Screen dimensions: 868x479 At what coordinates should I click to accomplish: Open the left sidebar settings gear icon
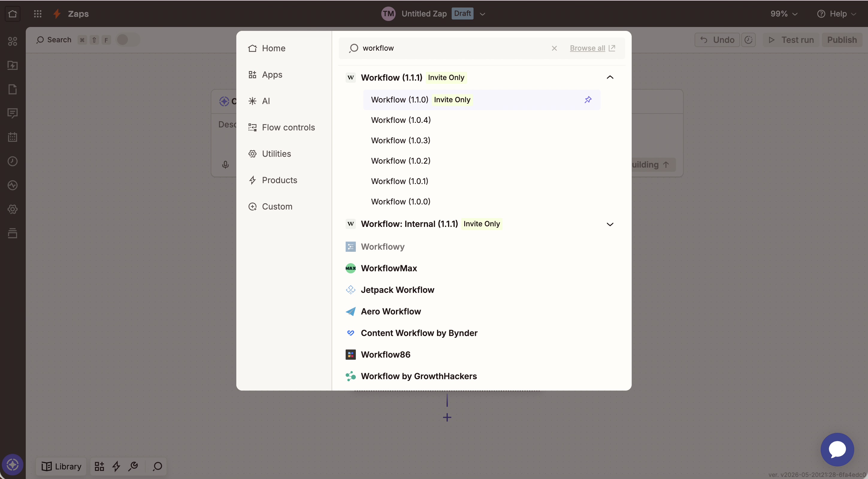13,209
